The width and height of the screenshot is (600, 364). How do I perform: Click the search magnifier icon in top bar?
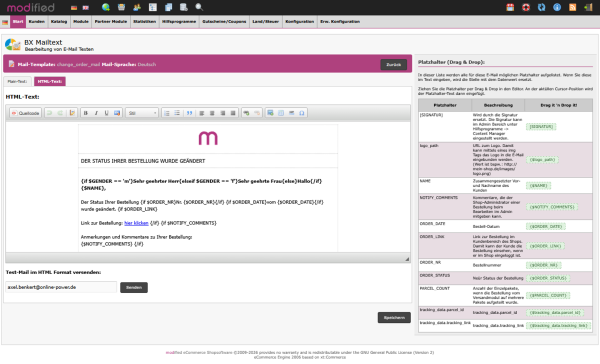pyautogui.click(x=199, y=7)
